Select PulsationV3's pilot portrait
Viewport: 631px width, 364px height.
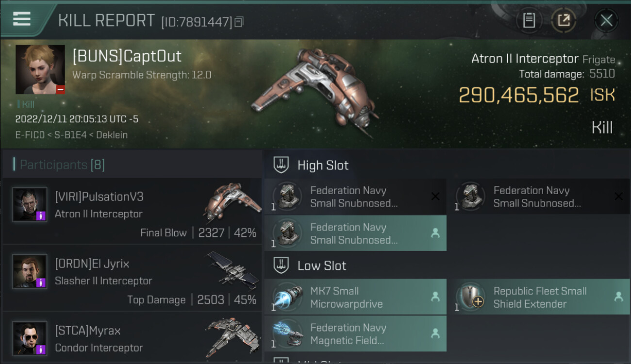click(x=30, y=204)
